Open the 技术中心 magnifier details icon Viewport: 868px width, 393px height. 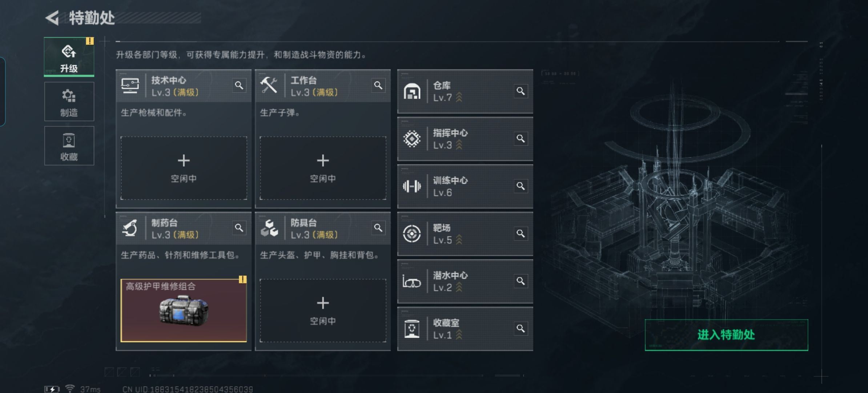pyautogui.click(x=239, y=86)
